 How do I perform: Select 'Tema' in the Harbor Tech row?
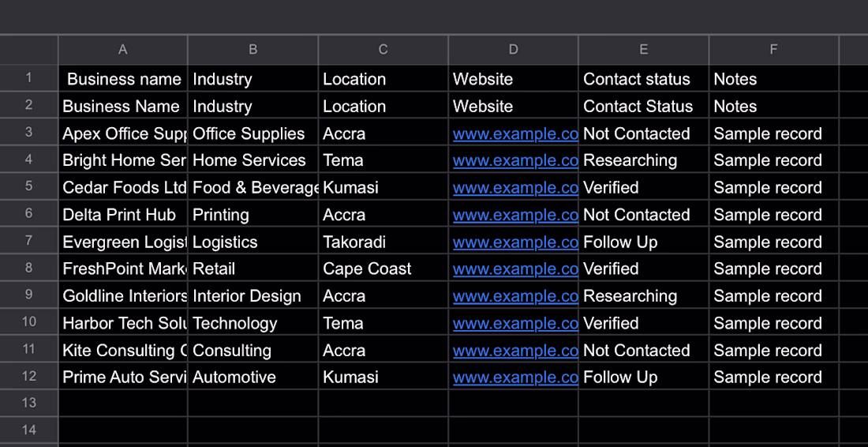click(x=383, y=323)
